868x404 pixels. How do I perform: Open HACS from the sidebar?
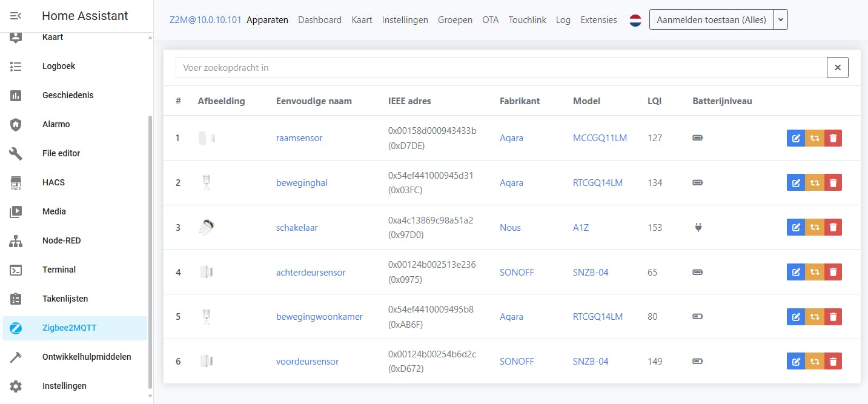point(75,182)
